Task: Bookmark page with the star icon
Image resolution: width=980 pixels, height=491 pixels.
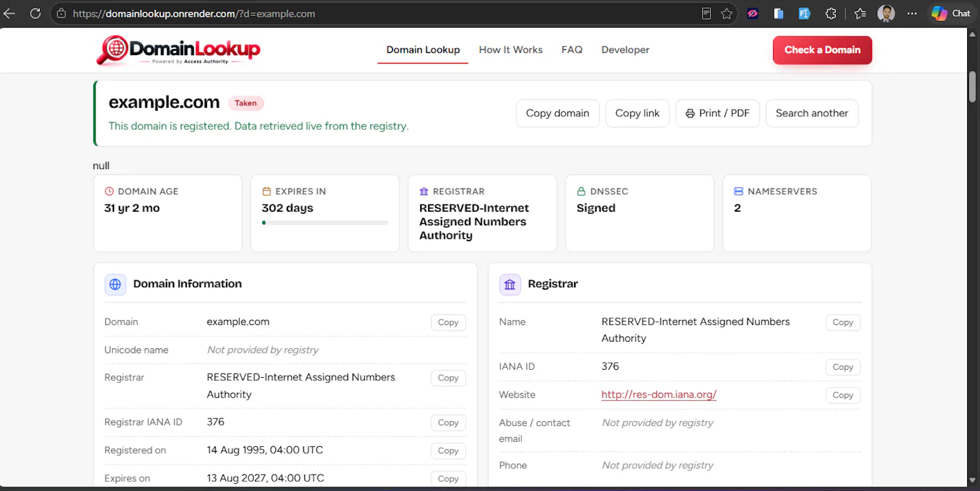Action: [727, 13]
